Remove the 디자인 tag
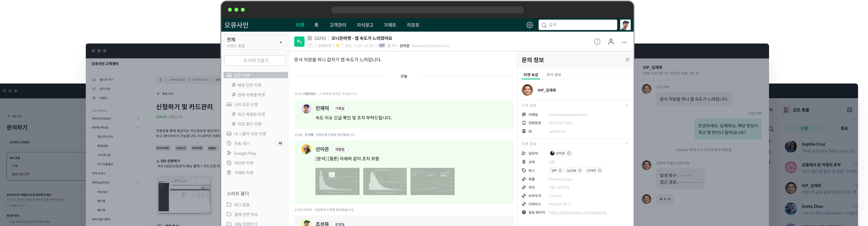 point(600,170)
